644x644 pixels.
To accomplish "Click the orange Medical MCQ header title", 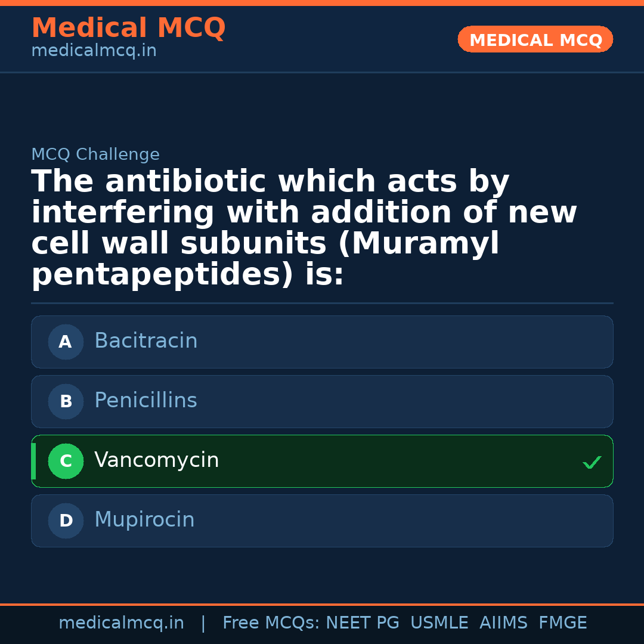I will pos(128,28).
